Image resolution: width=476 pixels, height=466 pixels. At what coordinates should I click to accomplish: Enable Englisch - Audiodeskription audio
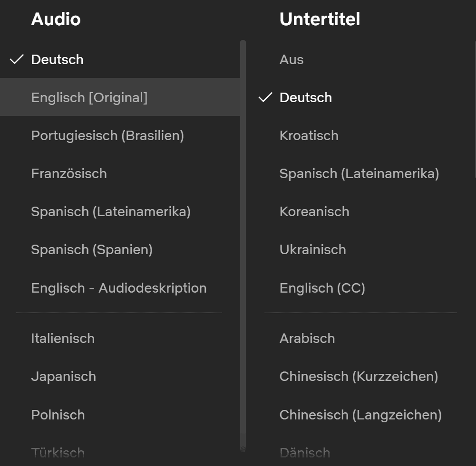coord(119,288)
